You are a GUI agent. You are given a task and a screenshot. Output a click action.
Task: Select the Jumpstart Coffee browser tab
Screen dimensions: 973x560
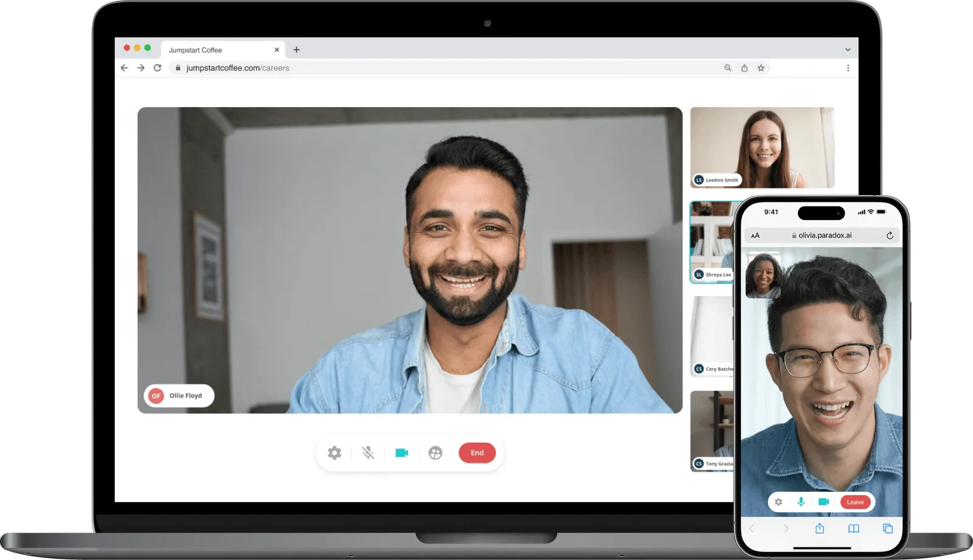tap(223, 50)
